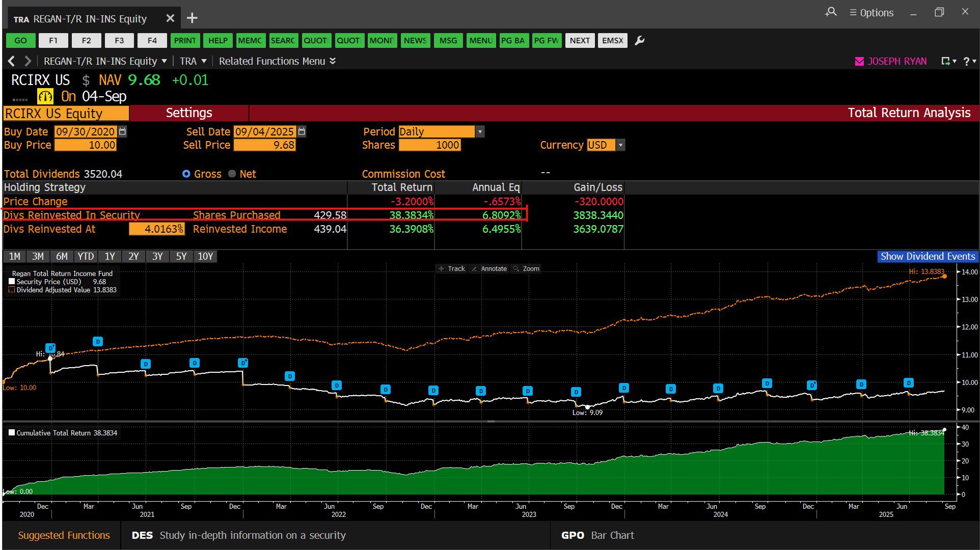Viewport: 980px width, 550px height.
Task: Select the 5Y time range tab
Action: pyautogui.click(x=181, y=256)
